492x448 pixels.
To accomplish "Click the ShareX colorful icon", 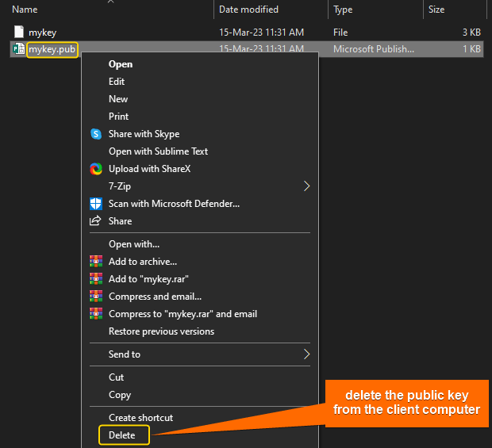I will (96, 169).
